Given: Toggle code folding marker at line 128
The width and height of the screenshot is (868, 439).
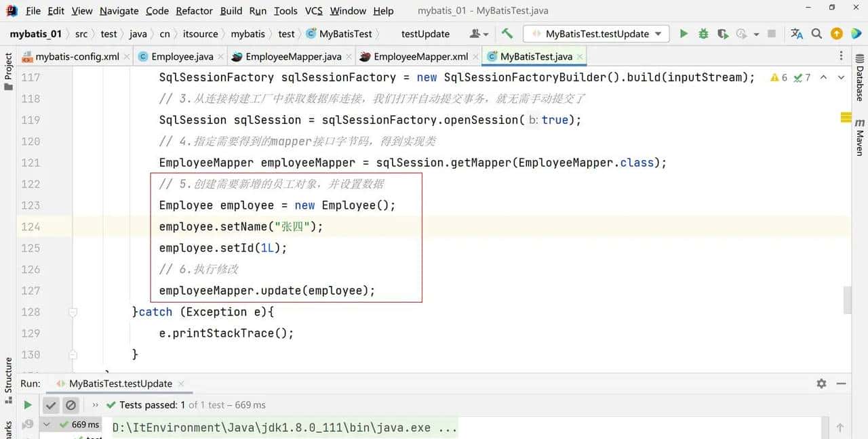Looking at the screenshot, I should [x=73, y=312].
